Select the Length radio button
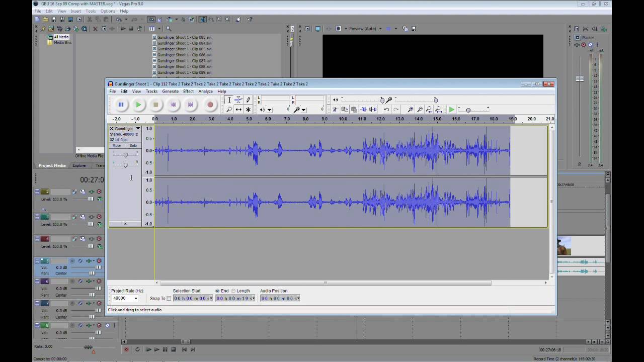Image resolution: width=644 pixels, height=362 pixels. click(233, 291)
